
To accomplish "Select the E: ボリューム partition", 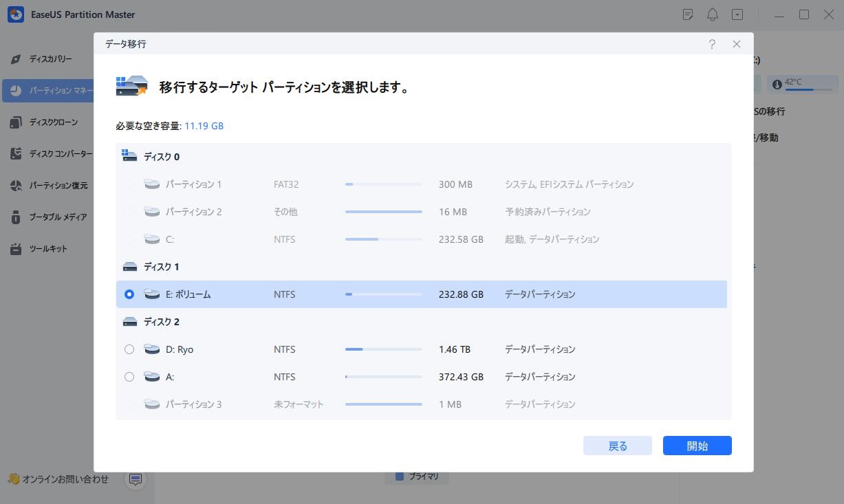I will [129, 294].
